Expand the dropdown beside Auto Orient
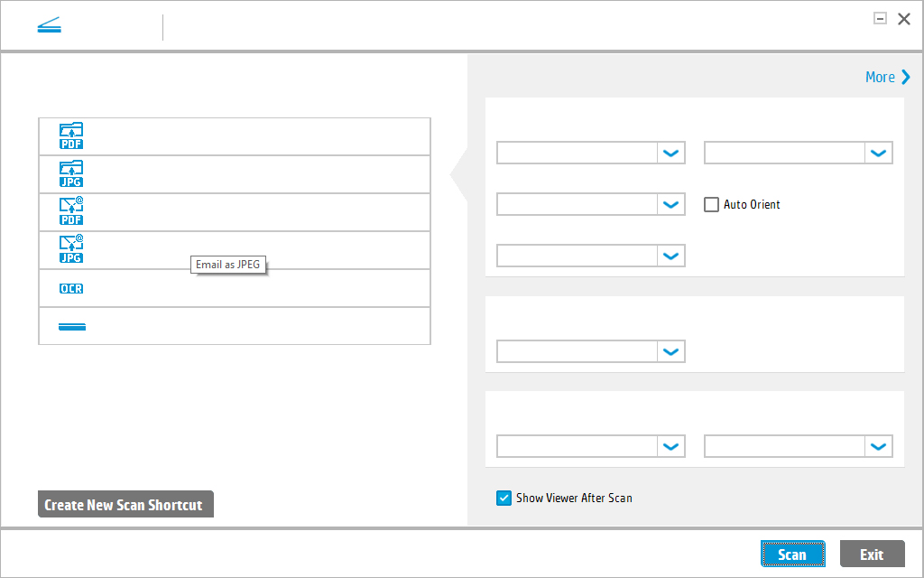The image size is (924, 578). pos(798,153)
